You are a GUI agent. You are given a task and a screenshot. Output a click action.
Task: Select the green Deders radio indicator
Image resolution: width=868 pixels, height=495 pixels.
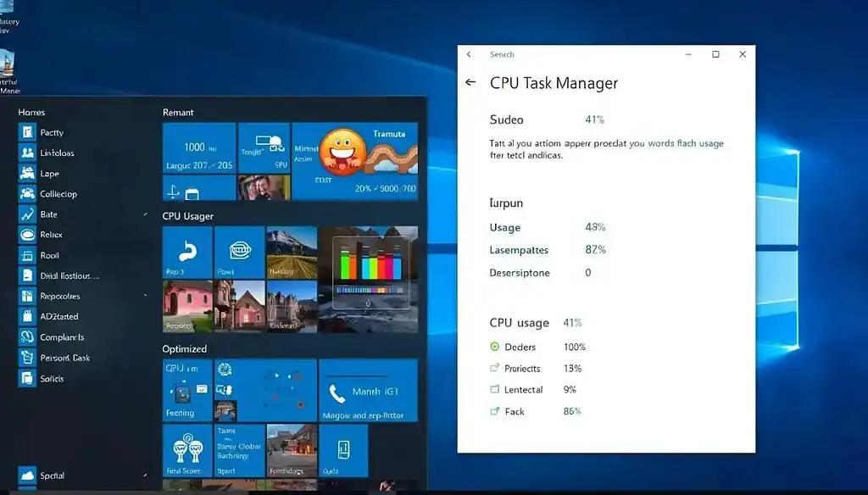pyautogui.click(x=495, y=347)
